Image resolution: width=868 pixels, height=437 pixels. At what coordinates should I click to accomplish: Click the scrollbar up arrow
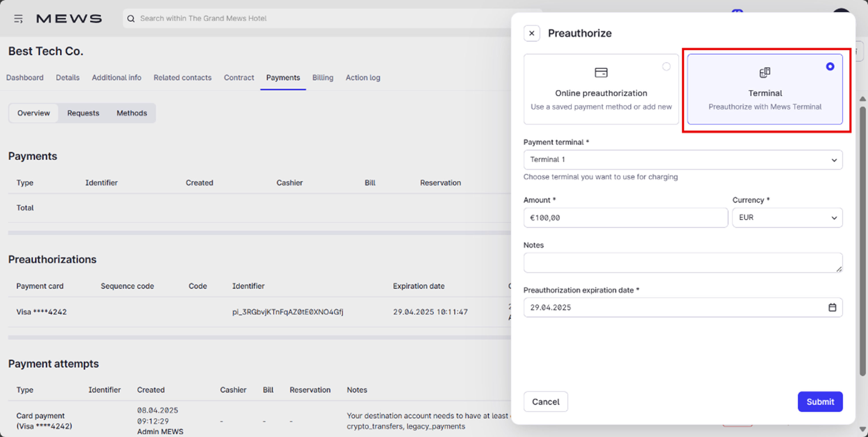(x=862, y=99)
